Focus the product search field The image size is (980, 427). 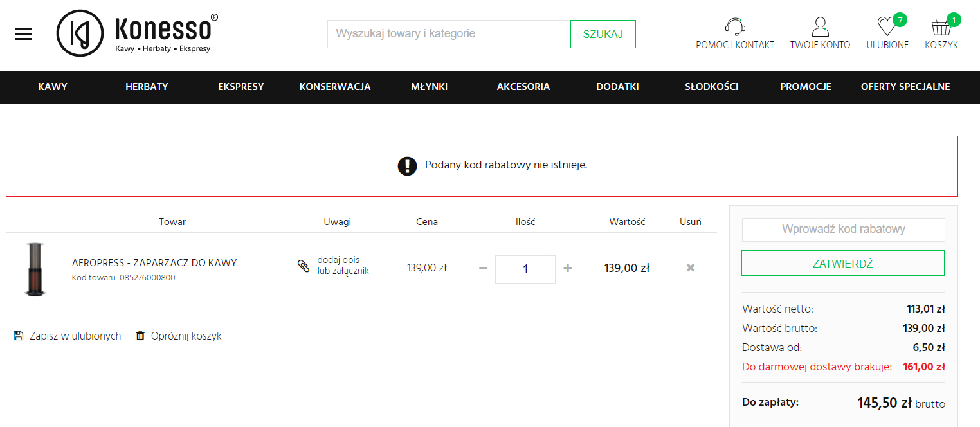click(449, 34)
